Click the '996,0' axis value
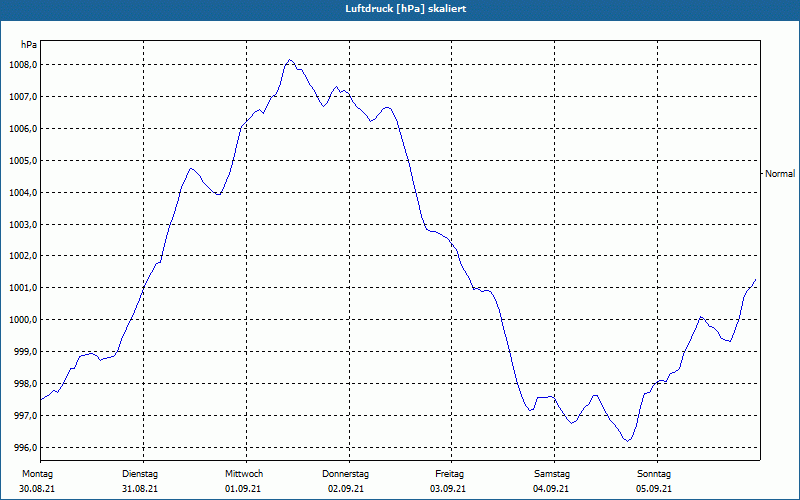 [26, 447]
